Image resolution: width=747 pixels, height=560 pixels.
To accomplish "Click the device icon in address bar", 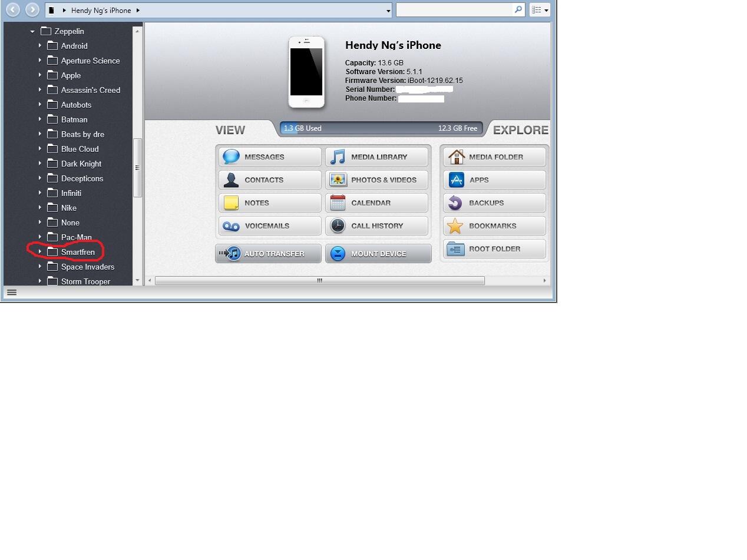I will (x=52, y=10).
